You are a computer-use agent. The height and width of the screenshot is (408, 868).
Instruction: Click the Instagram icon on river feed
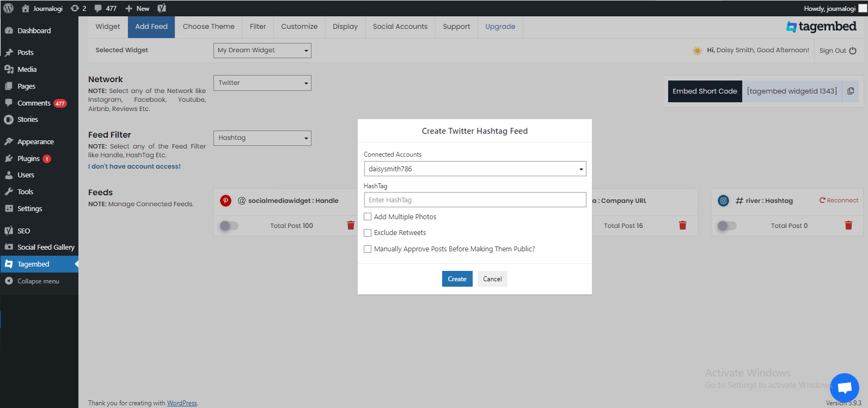(x=723, y=201)
